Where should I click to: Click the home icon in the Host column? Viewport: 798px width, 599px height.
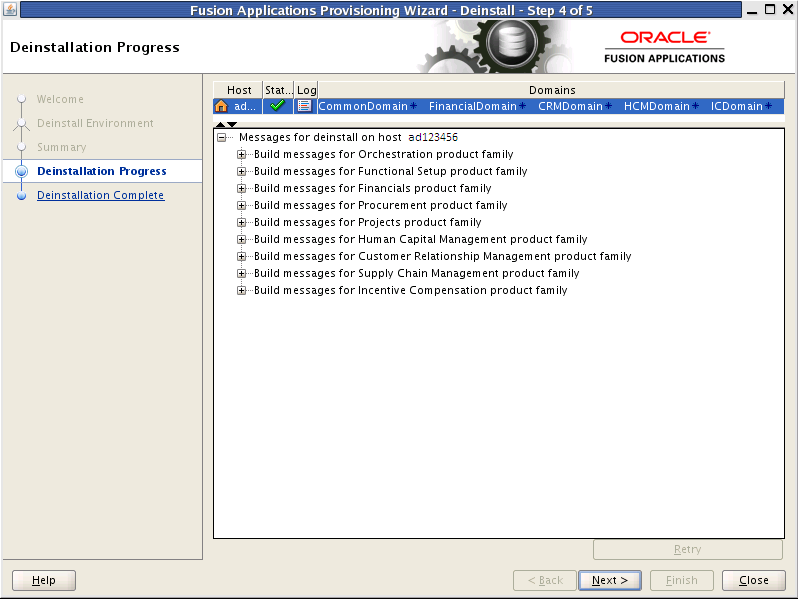click(221, 106)
